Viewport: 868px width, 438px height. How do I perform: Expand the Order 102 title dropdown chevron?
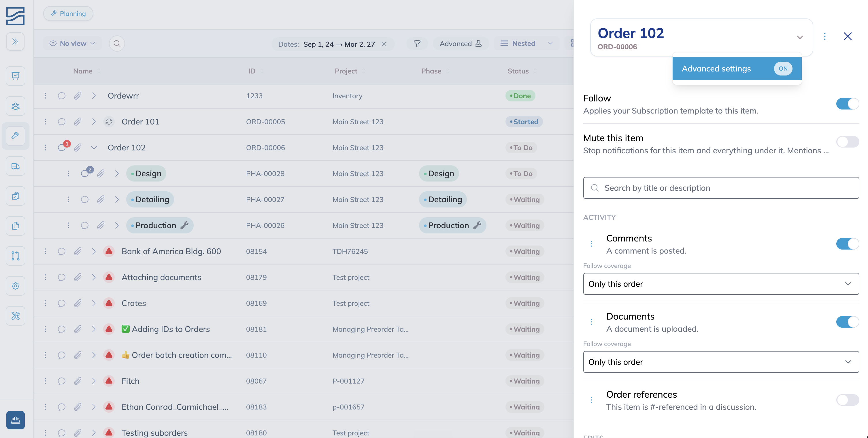pos(800,37)
